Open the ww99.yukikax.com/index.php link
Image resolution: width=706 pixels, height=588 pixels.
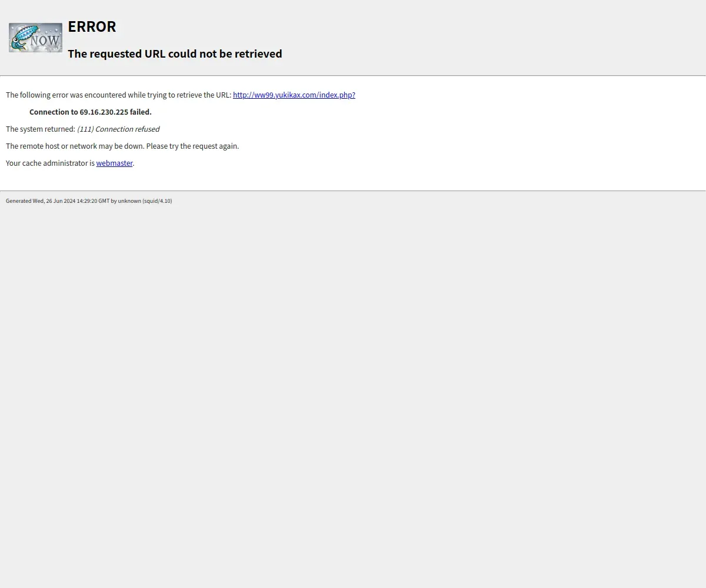(x=294, y=95)
